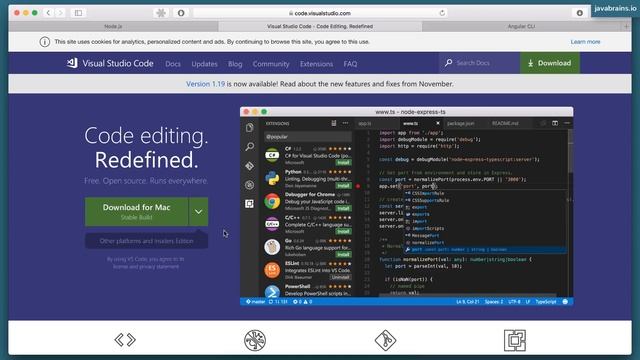Click the VS Code editor screenshot image
Viewport: 640px width, 360px height.
click(407, 206)
